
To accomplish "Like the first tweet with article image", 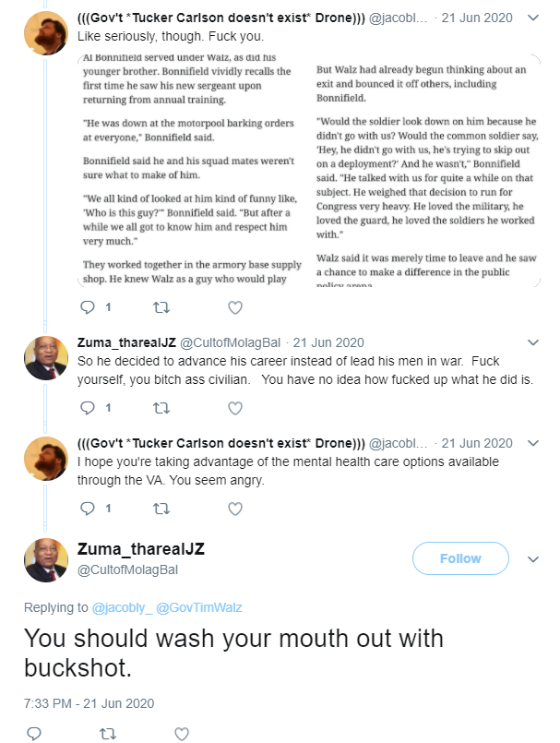I will pos(235,307).
